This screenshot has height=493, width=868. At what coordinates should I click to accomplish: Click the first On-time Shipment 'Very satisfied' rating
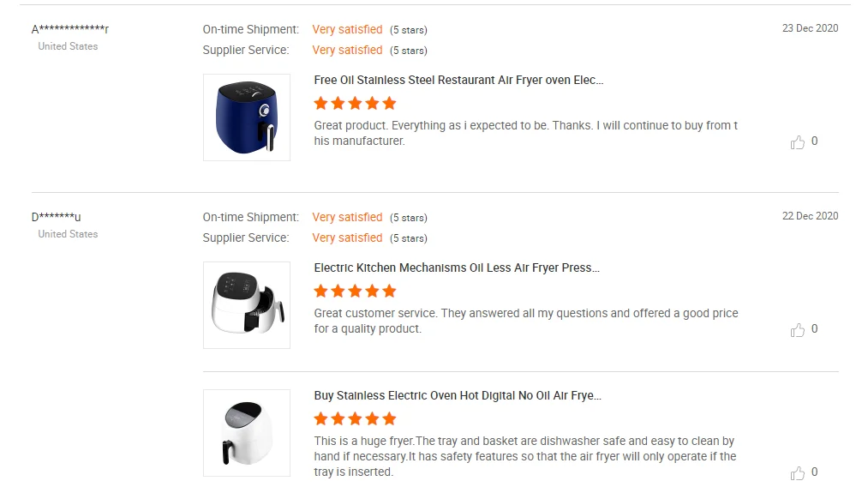(x=347, y=29)
